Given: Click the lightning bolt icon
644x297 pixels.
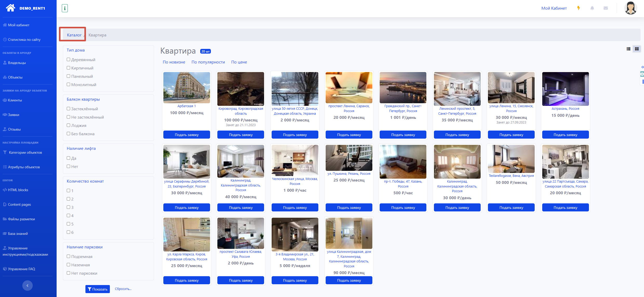Looking at the screenshot, I should click(579, 8).
